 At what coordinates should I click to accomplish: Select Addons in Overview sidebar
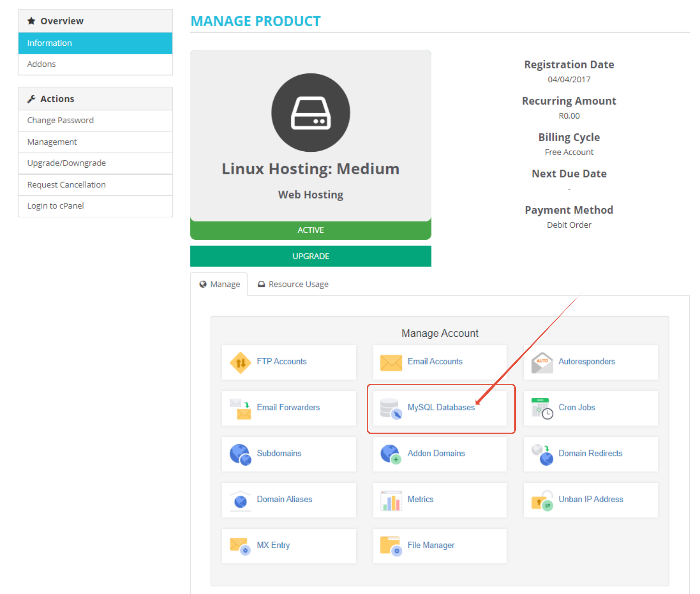(x=42, y=64)
